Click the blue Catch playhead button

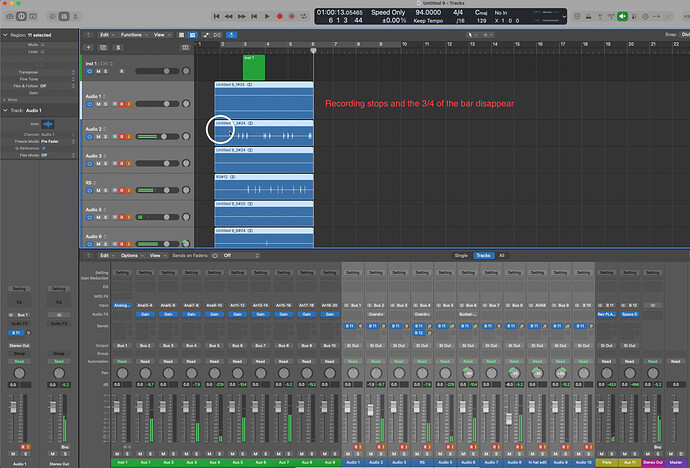(x=231, y=35)
